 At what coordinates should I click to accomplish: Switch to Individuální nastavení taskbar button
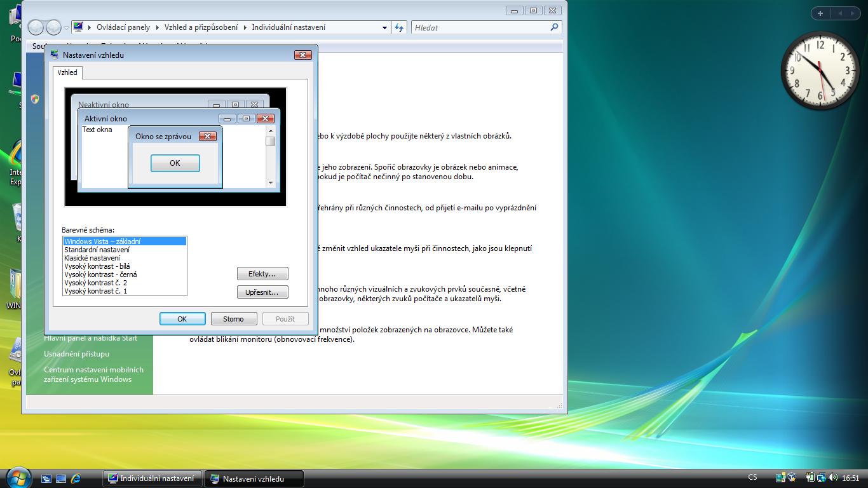[x=153, y=478]
